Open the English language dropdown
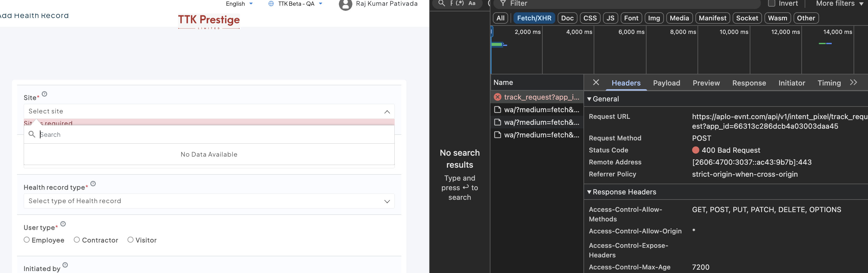 point(239,4)
